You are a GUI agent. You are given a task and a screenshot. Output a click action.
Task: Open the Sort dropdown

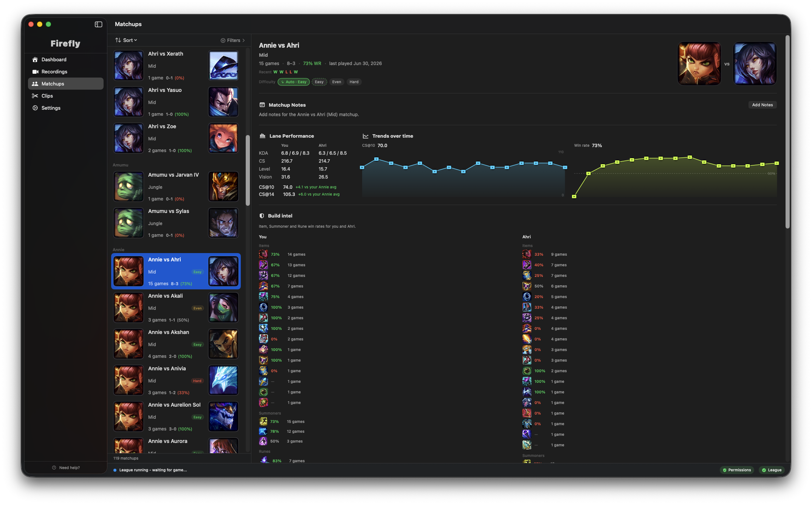tap(126, 40)
